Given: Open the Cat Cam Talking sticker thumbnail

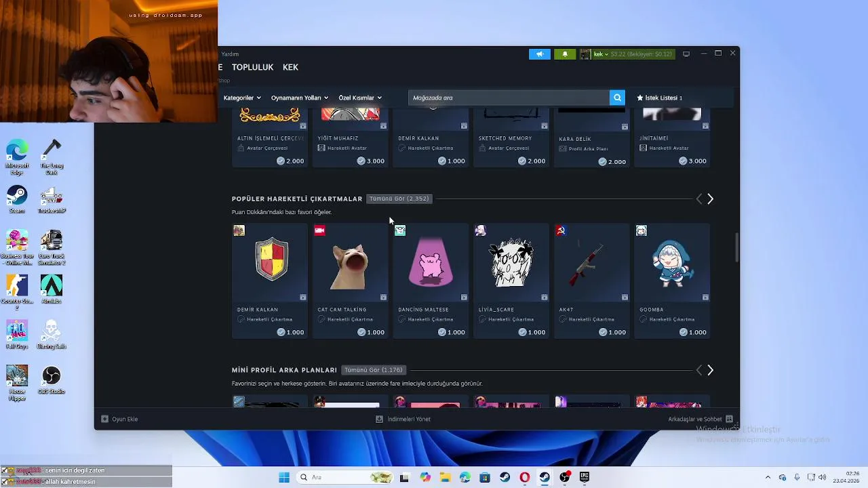Looking at the screenshot, I should point(350,263).
